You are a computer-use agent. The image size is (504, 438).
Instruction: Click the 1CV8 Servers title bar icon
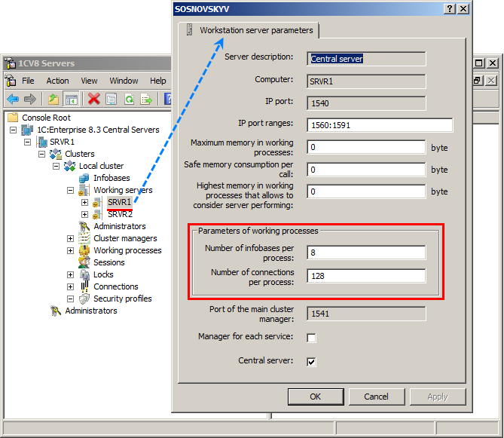pyautogui.click(x=11, y=63)
